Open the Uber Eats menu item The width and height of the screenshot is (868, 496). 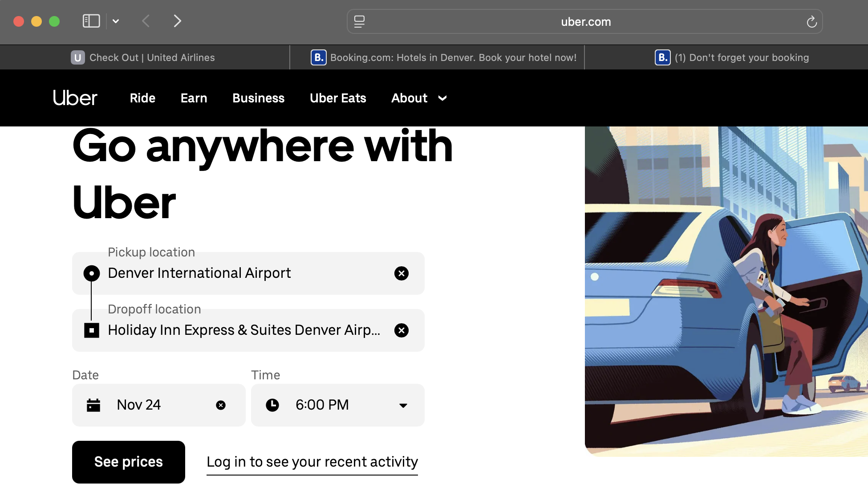(x=338, y=98)
